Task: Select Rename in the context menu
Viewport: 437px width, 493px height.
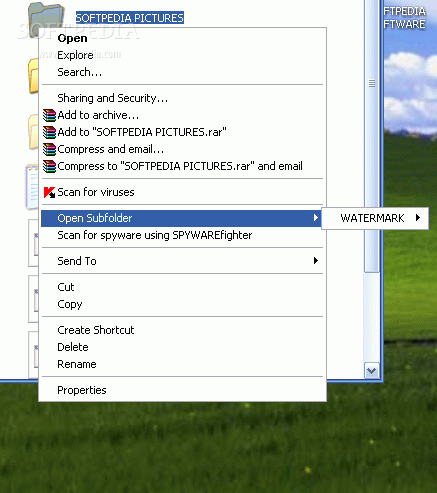Action: (x=182, y=364)
